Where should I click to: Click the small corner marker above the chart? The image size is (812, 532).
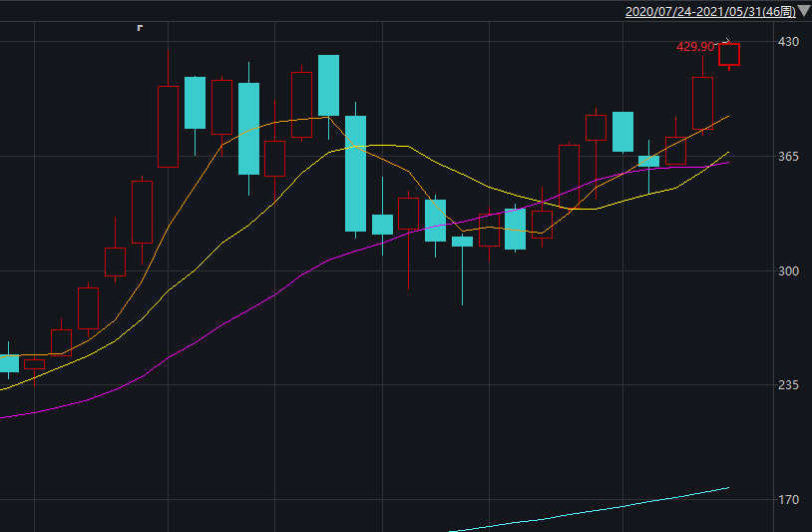[x=140, y=28]
